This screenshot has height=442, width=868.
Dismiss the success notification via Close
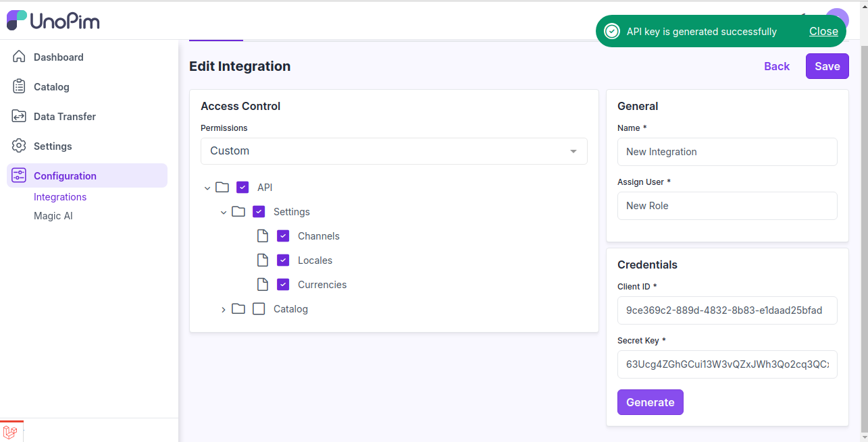coord(823,32)
